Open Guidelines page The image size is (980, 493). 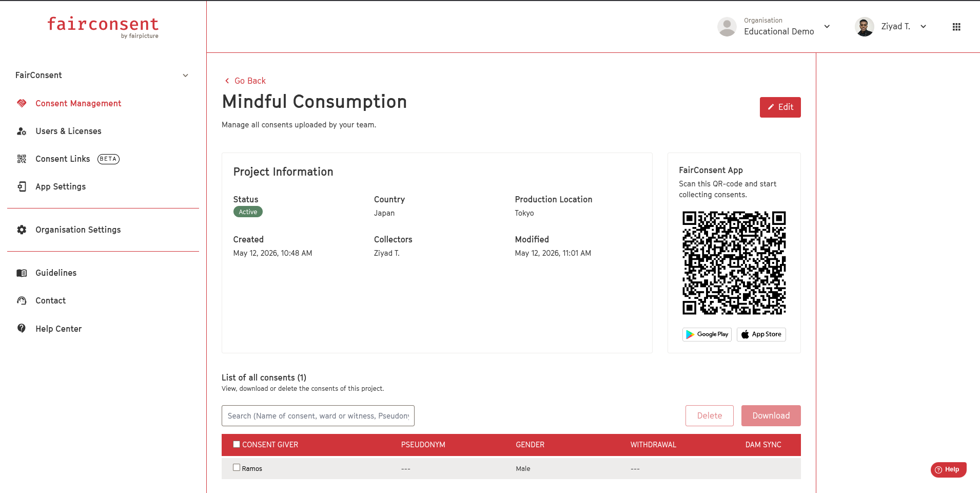click(x=56, y=273)
